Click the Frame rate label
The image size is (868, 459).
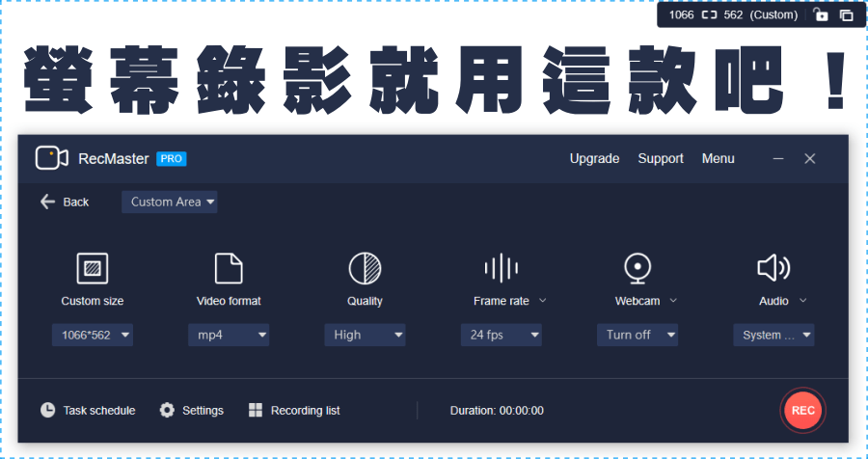pos(501,301)
